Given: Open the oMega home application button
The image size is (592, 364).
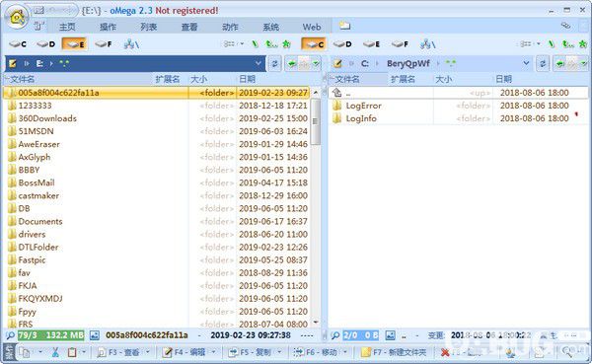Looking at the screenshot, I should tap(17, 17).
